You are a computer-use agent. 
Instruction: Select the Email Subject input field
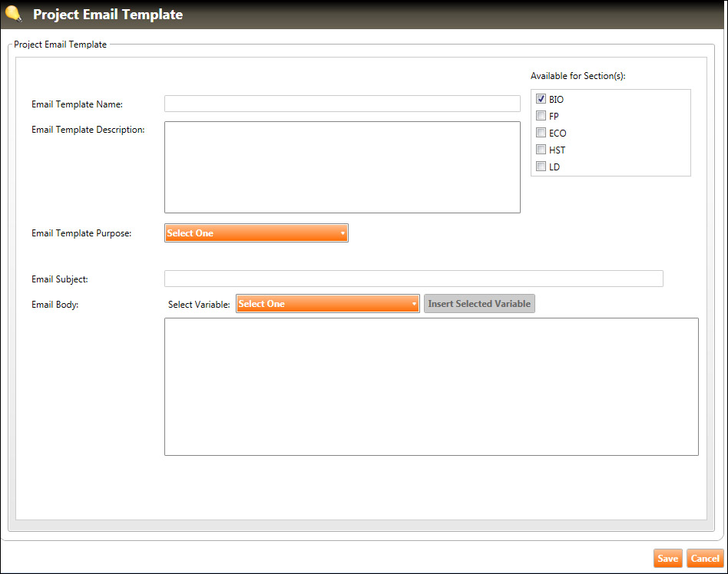[413, 279]
